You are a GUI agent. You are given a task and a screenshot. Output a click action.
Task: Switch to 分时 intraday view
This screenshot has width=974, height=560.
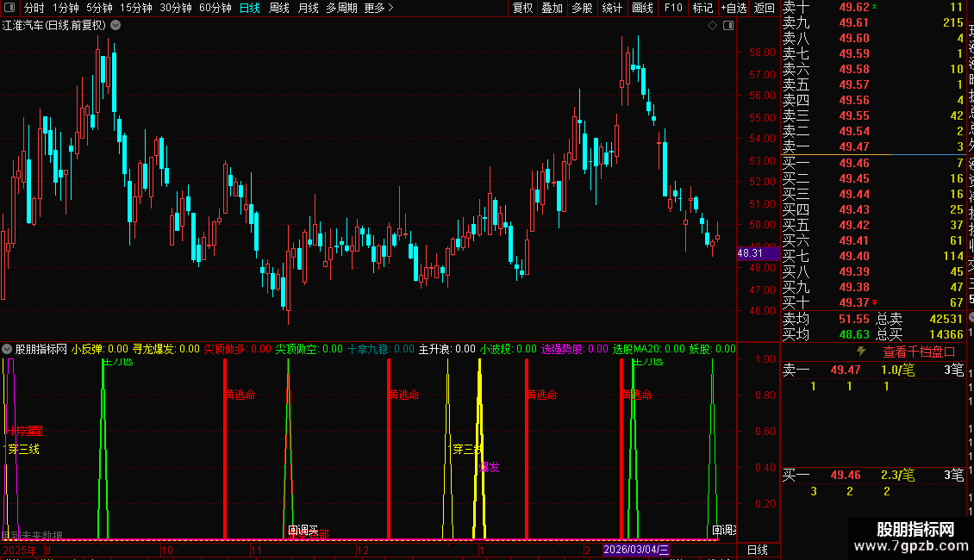click(x=34, y=8)
